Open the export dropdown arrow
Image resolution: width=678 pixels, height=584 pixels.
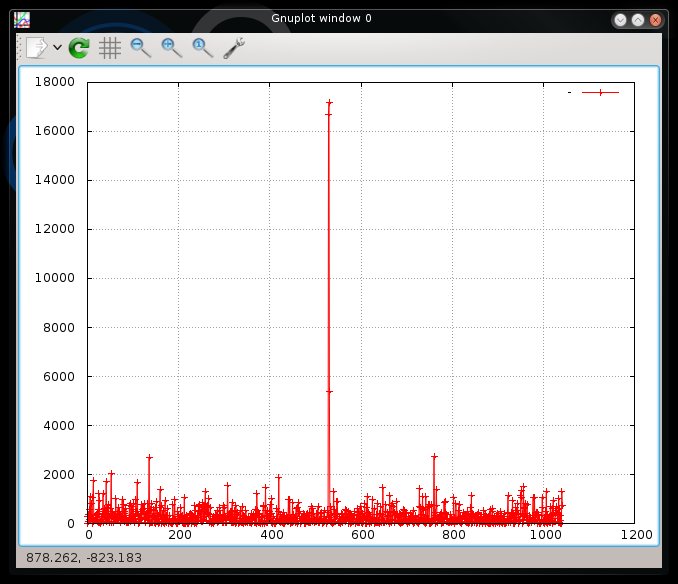[x=57, y=47]
